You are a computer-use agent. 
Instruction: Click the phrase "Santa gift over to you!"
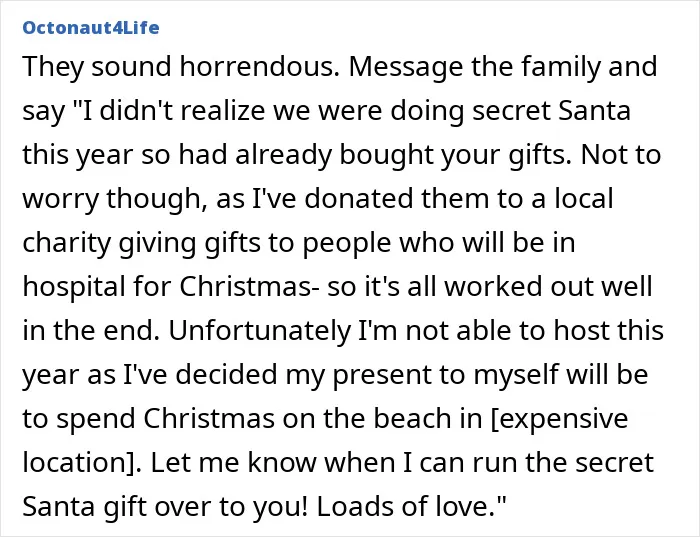(x=165, y=507)
